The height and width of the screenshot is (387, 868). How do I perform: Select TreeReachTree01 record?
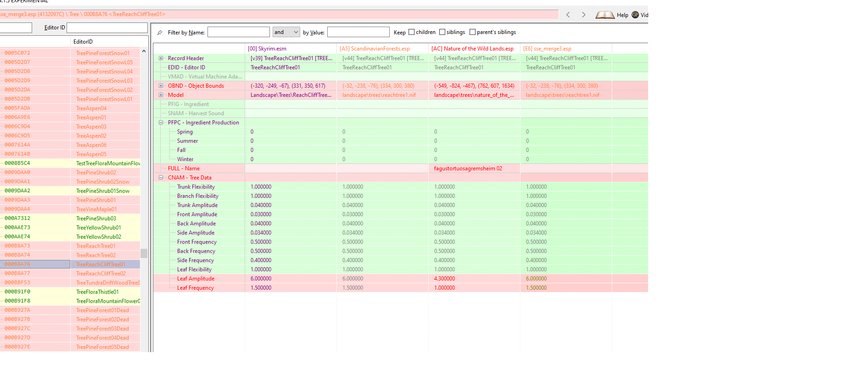96,246
